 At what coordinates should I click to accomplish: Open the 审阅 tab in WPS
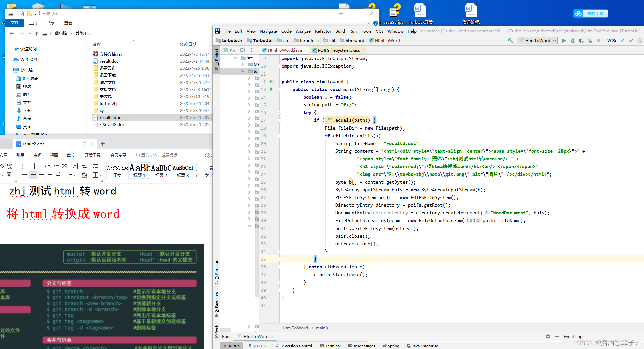pyautogui.click(x=37, y=155)
